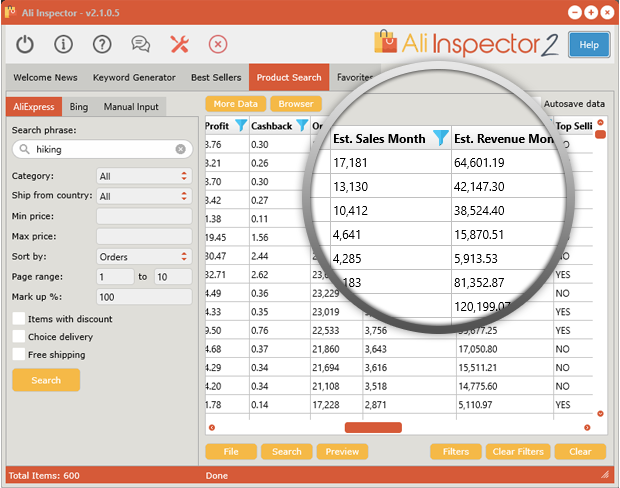Viewport: 620px width, 488px height.
Task: Click the horizontal scroll-left arrow
Action: point(212,427)
